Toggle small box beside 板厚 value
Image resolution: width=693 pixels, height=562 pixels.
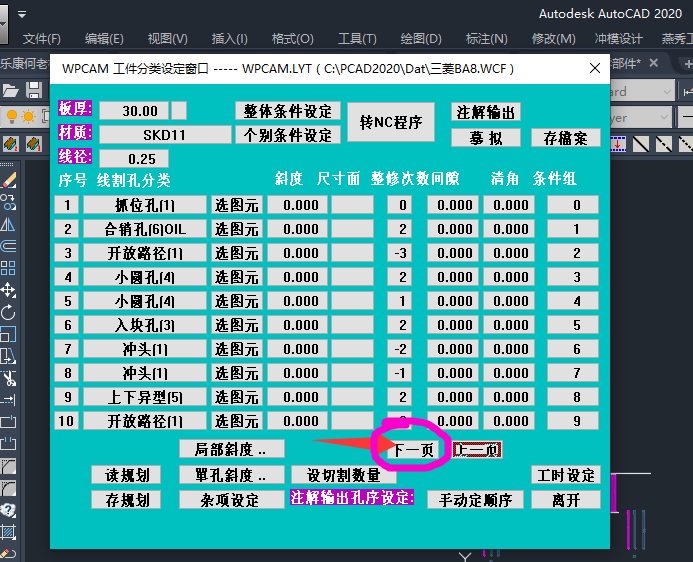[179, 110]
